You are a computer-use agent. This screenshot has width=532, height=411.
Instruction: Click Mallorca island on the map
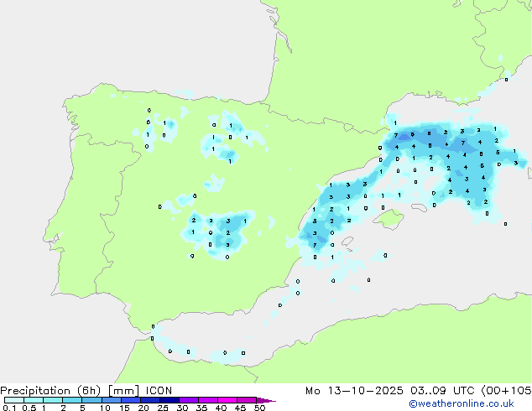389,219
